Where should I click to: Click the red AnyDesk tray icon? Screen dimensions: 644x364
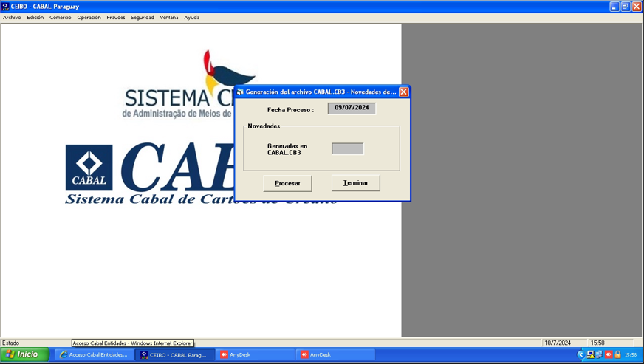pos(609,354)
